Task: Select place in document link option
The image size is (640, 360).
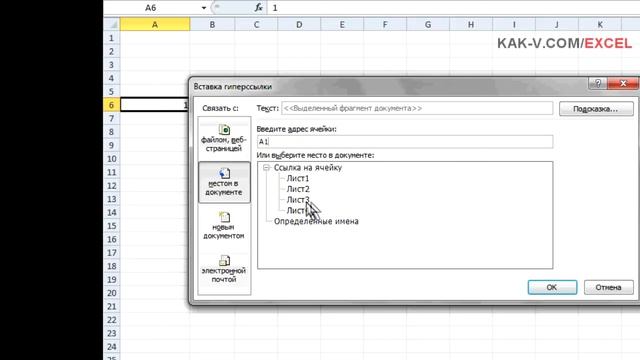Action: click(x=224, y=182)
